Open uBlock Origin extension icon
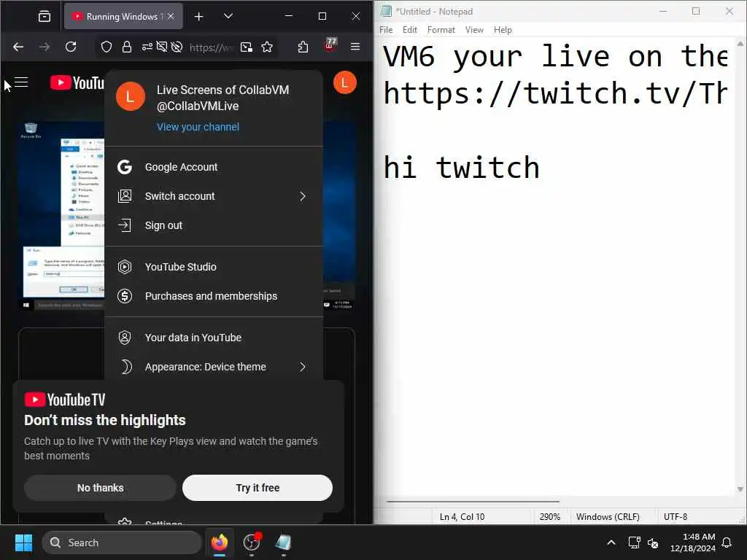The width and height of the screenshot is (747, 560). [330, 46]
